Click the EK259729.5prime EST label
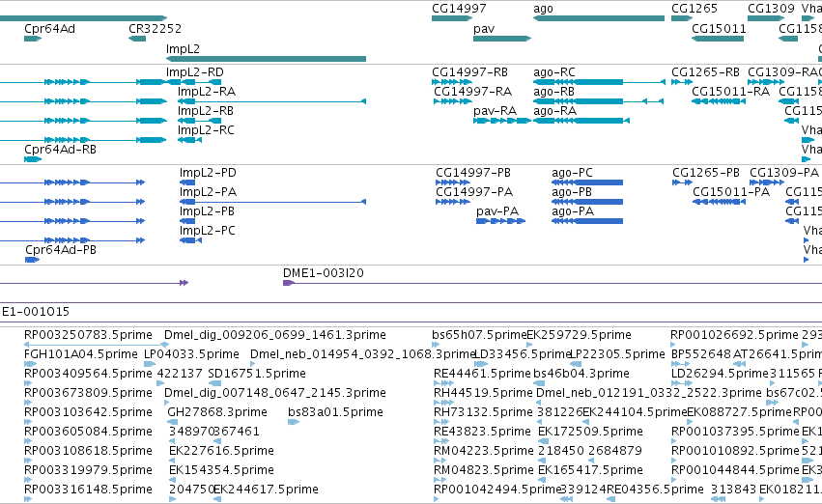Screen dimensions: 822x504 click(x=579, y=335)
